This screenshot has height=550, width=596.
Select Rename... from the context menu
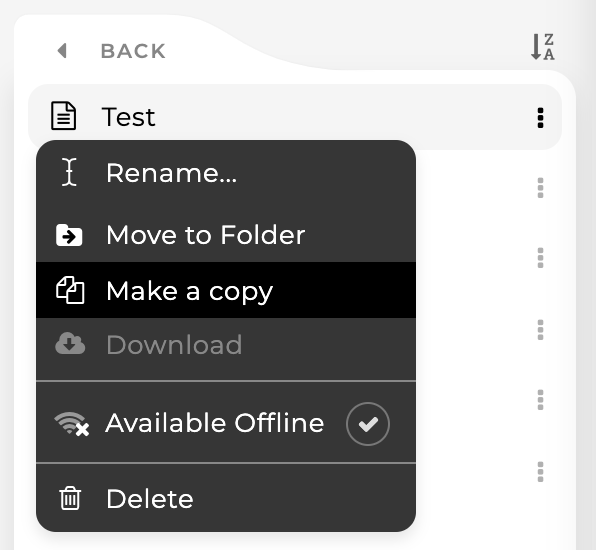click(226, 173)
